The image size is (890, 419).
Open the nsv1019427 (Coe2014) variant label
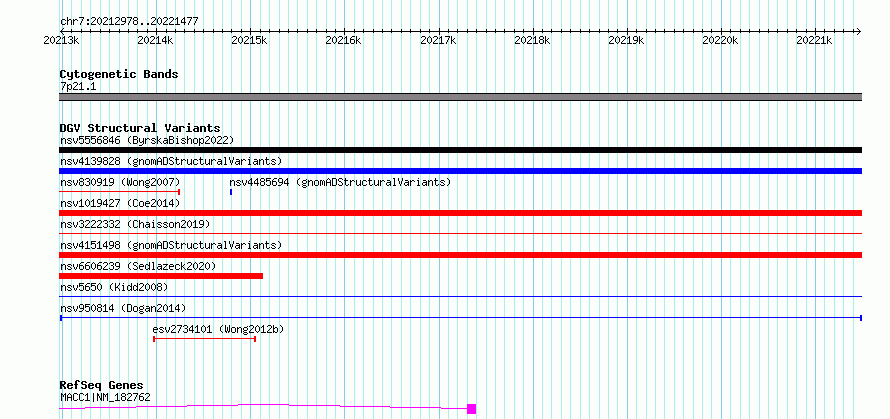[x=120, y=203]
